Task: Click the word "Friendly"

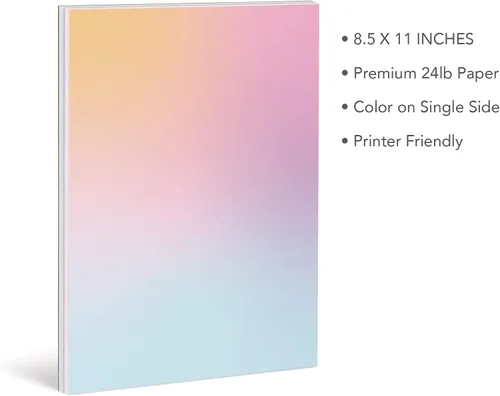Action: coord(434,142)
